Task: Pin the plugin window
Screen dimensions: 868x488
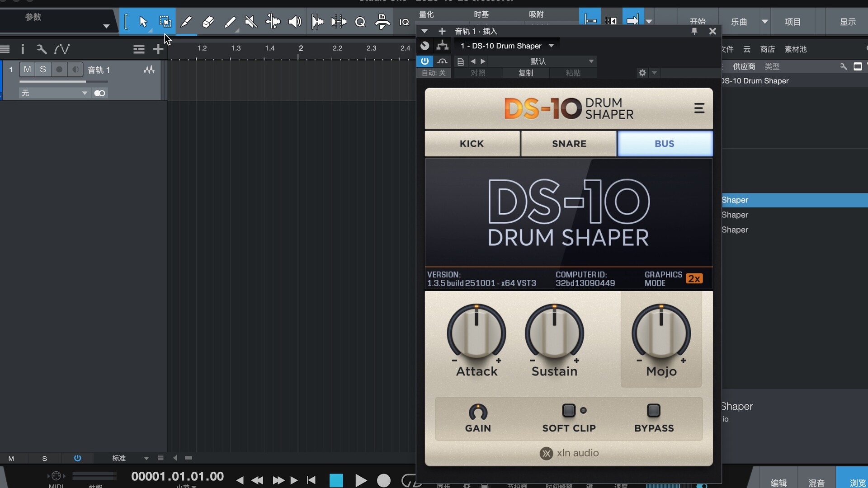Action: (694, 31)
